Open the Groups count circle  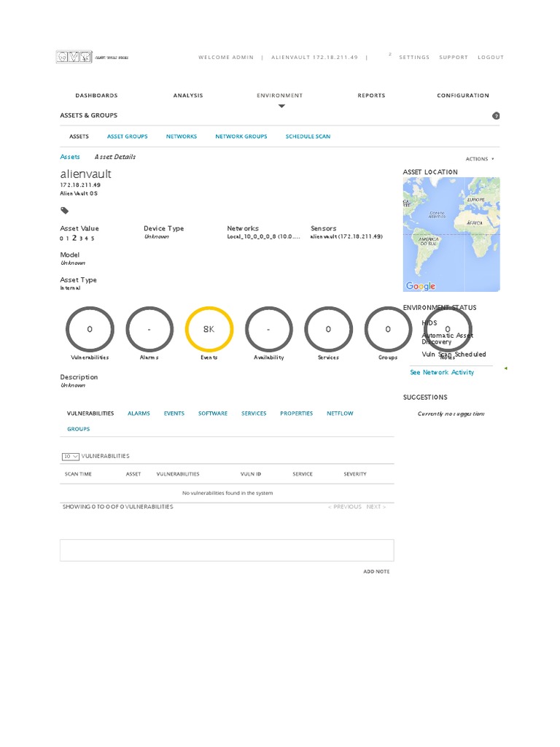click(388, 329)
